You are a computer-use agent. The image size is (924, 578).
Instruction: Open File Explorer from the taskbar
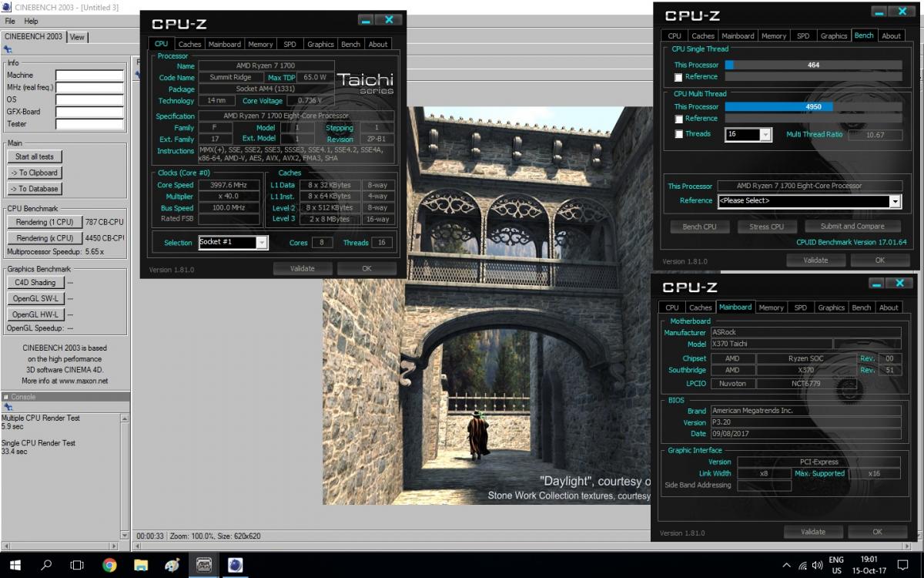tap(141, 565)
